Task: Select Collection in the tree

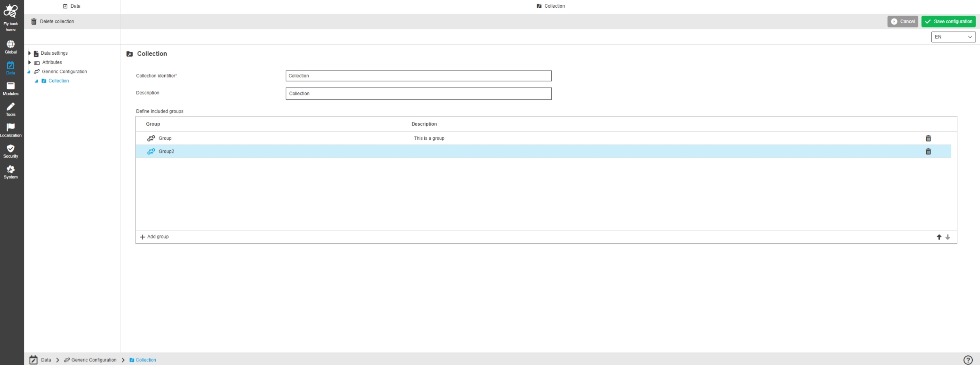Action: 59,81
